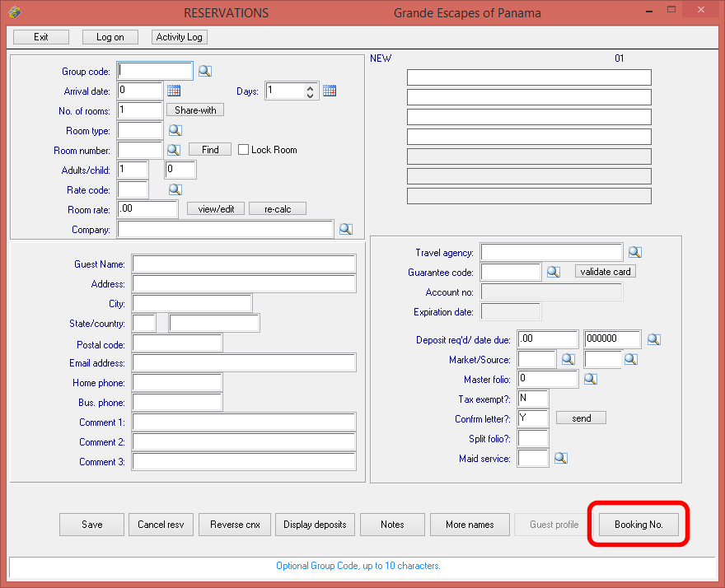Screen dimensions: 725x588
Task: Click the Find room button
Action: [210, 150]
